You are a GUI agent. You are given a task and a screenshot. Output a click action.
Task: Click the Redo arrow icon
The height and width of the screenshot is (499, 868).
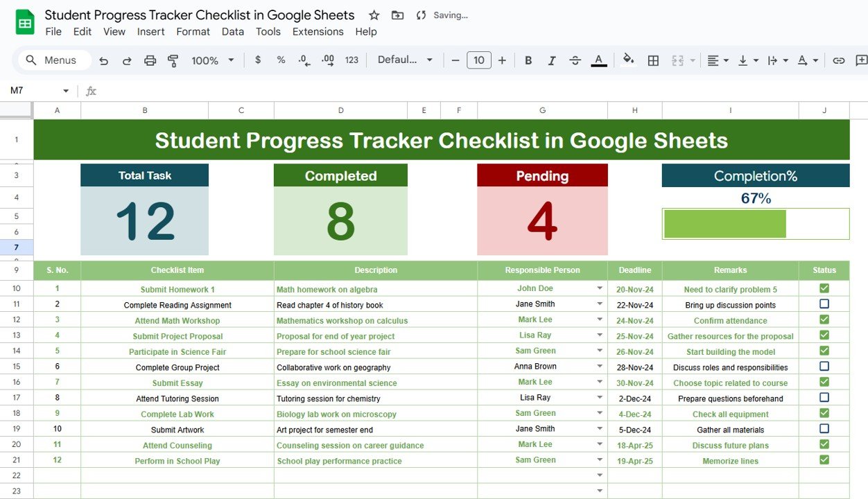coord(127,61)
